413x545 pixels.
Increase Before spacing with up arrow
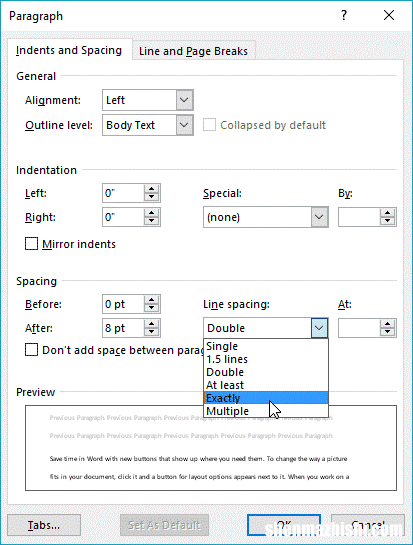(x=152, y=300)
